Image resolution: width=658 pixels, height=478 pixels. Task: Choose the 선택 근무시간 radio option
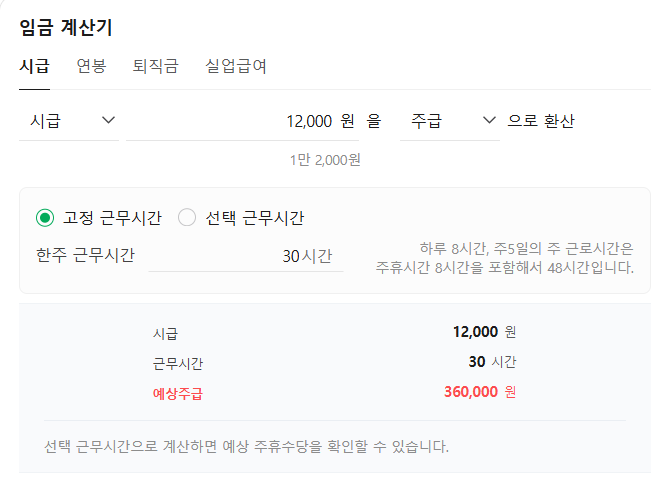point(187,218)
